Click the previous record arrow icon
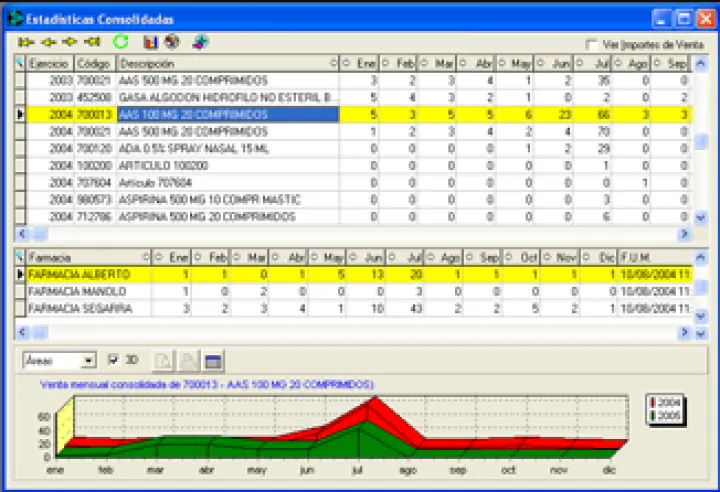Image resolution: width=720 pixels, height=492 pixels. (x=48, y=42)
